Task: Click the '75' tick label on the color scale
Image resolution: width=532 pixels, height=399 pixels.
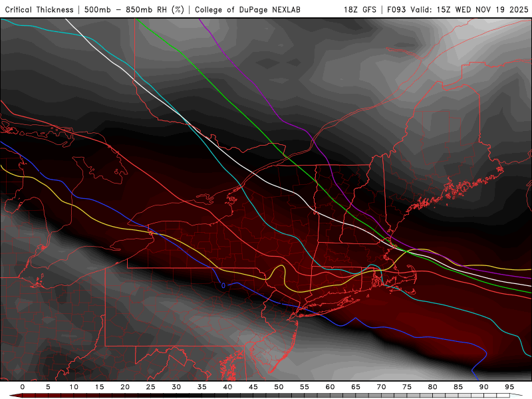Action: click(x=407, y=387)
